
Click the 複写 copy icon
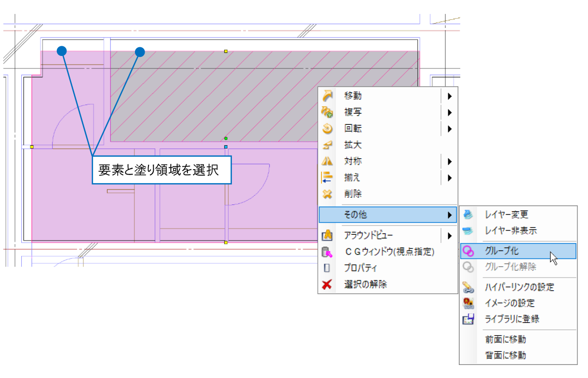(x=327, y=112)
